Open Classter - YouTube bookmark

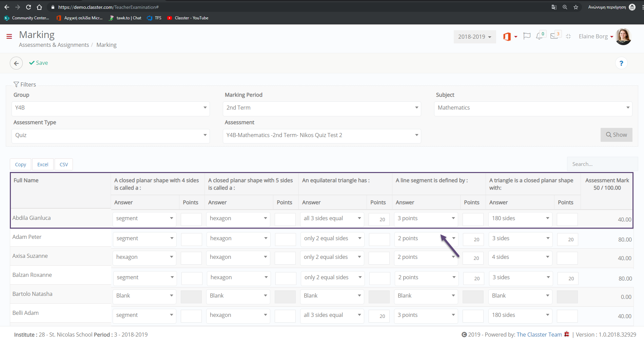[x=188, y=18]
